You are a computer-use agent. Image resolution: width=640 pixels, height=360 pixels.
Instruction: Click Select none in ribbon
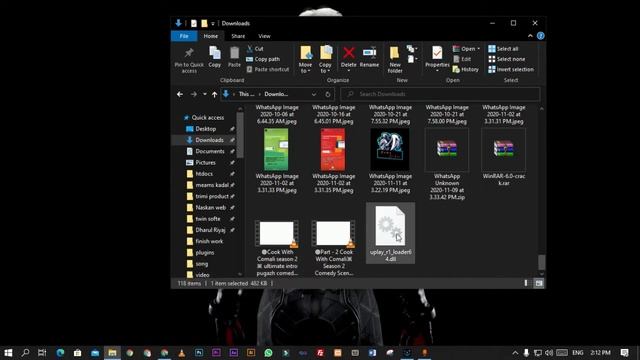point(507,59)
